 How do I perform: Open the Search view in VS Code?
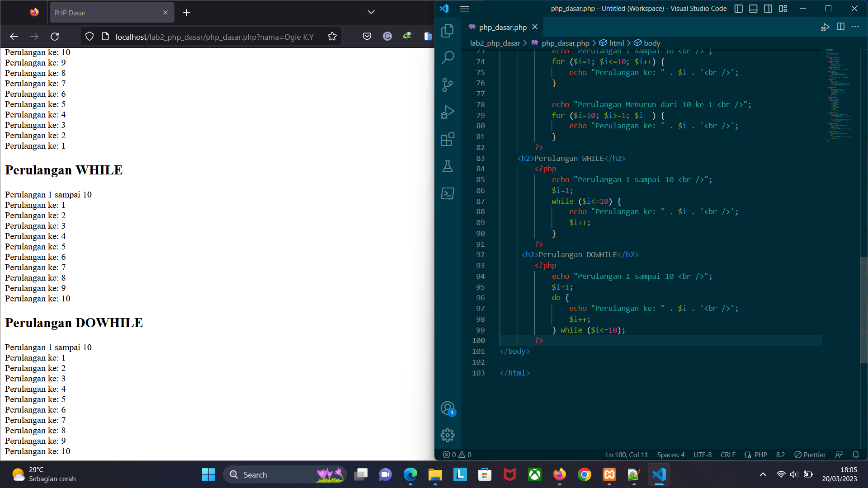coord(447,57)
